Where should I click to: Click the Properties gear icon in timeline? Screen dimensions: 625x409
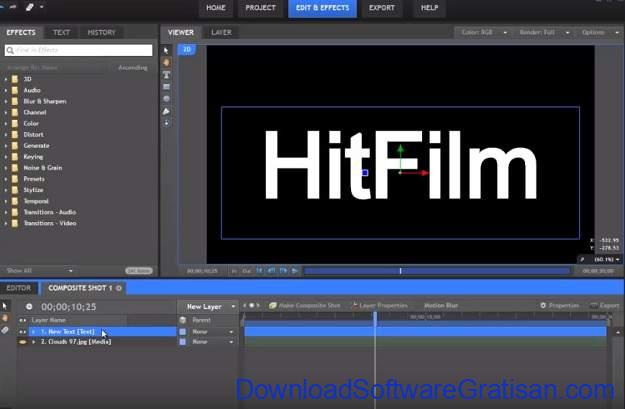(x=543, y=305)
